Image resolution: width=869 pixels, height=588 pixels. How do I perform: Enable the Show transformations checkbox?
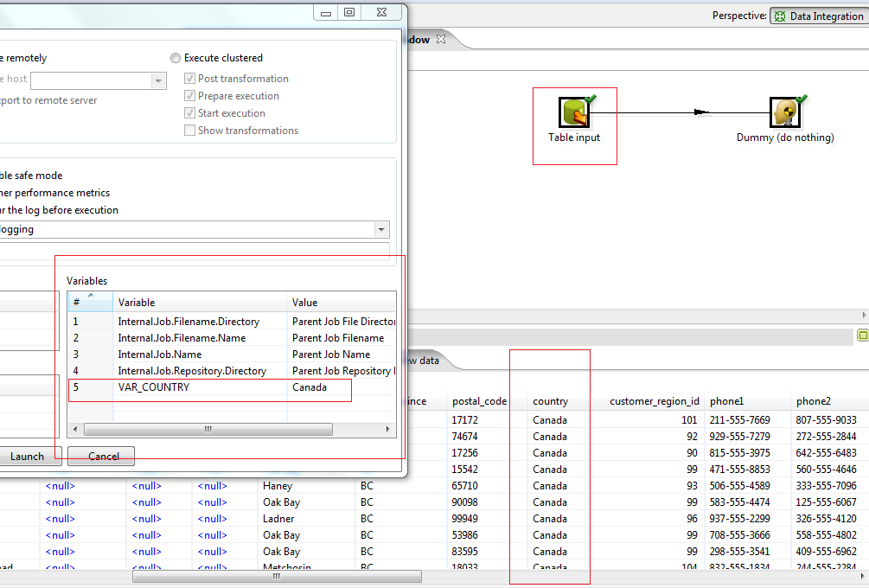click(189, 130)
